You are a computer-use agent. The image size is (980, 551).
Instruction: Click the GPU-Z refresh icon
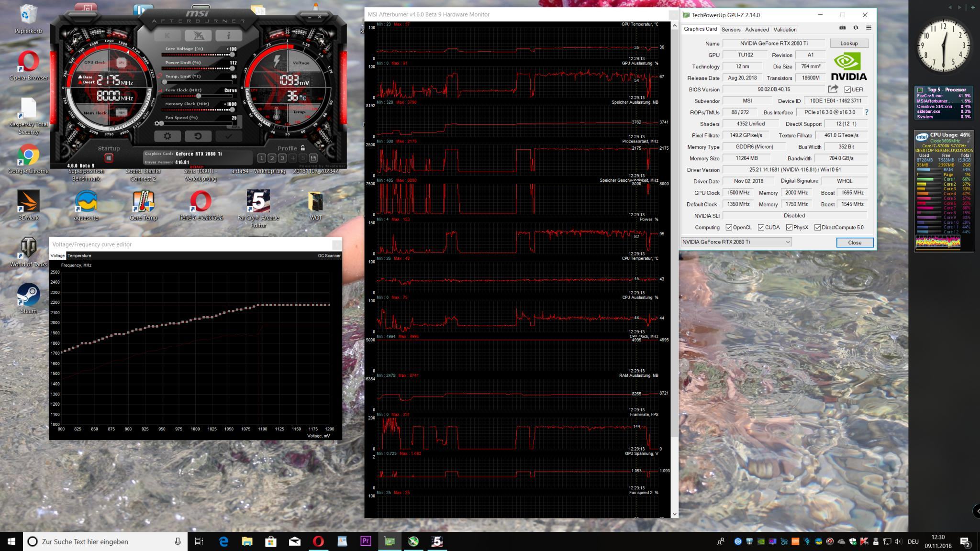click(x=856, y=28)
